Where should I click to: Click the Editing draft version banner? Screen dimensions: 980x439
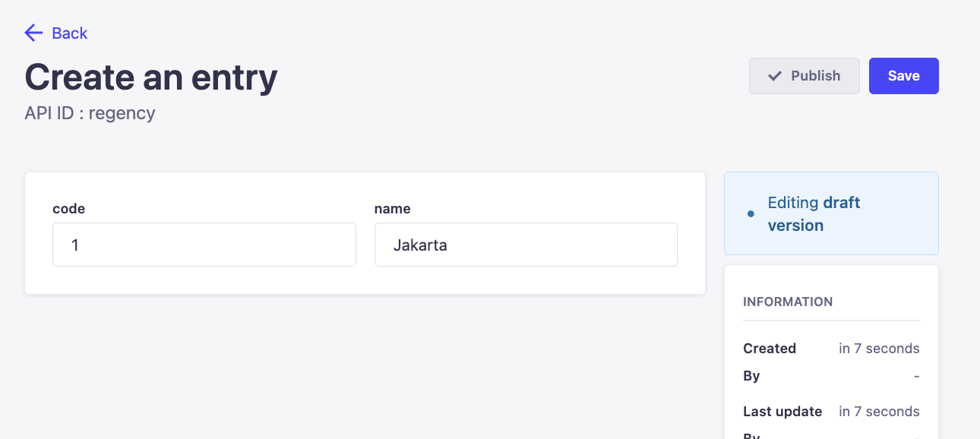tap(831, 213)
